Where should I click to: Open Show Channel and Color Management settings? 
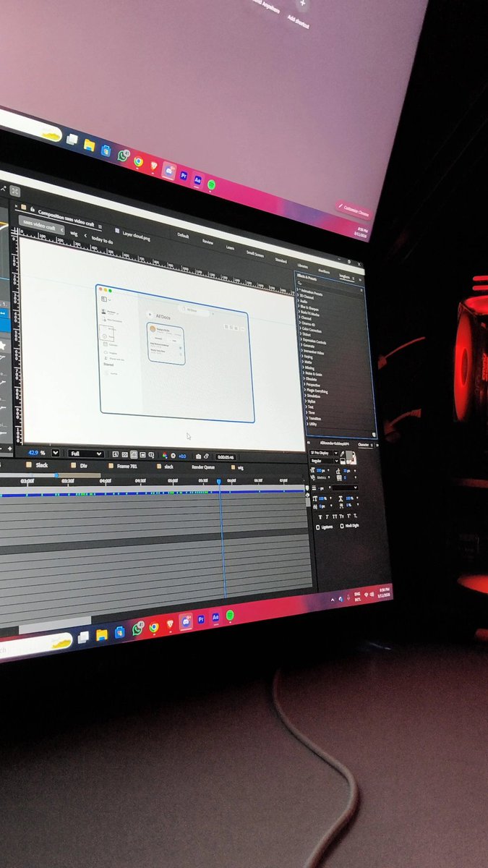coord(164,456)
